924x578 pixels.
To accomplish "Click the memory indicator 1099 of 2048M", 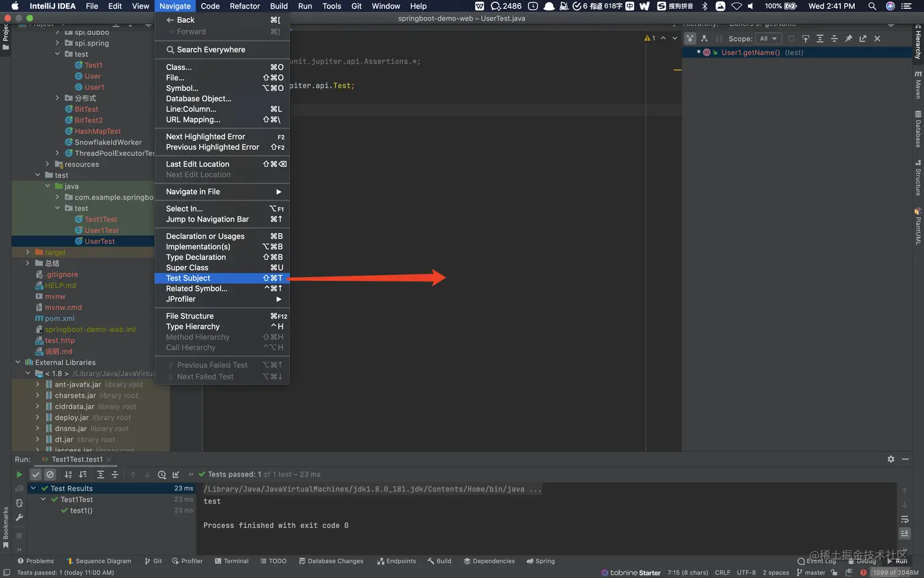I will point(895,573).
